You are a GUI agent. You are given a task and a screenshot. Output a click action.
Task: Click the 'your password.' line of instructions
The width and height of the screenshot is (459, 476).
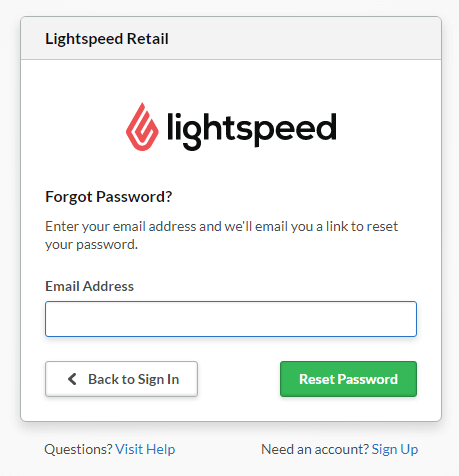[x=91, y=245]
